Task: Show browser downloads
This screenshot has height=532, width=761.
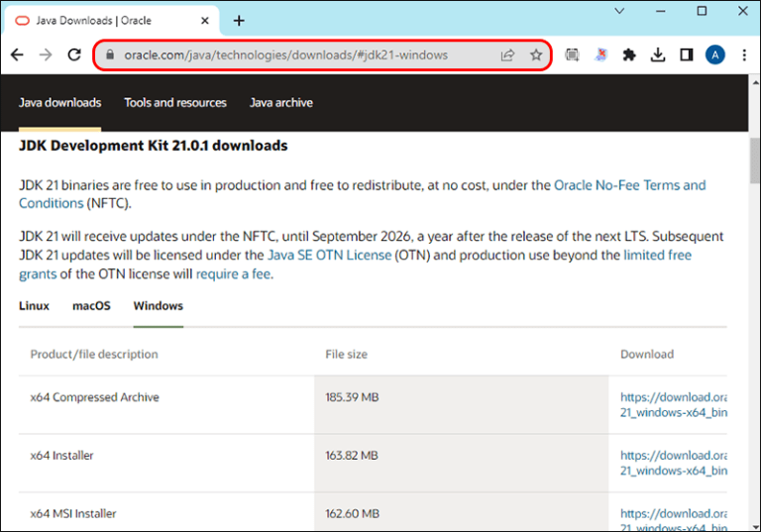Action: [658, 54]
